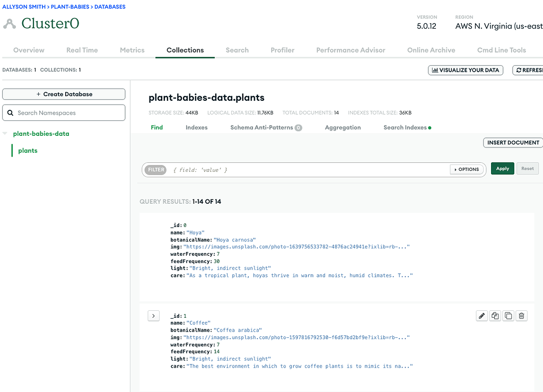This screenshot has width=543, height=392.
Task: Switch to the Metrics tab
Action: (132, 50)
